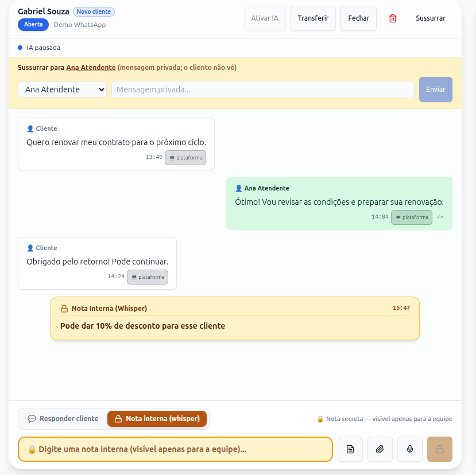The width and height of the screenshot is (476, 475).
Task: Click Nota Interna (Whisper) heading text
Action: 109,309
